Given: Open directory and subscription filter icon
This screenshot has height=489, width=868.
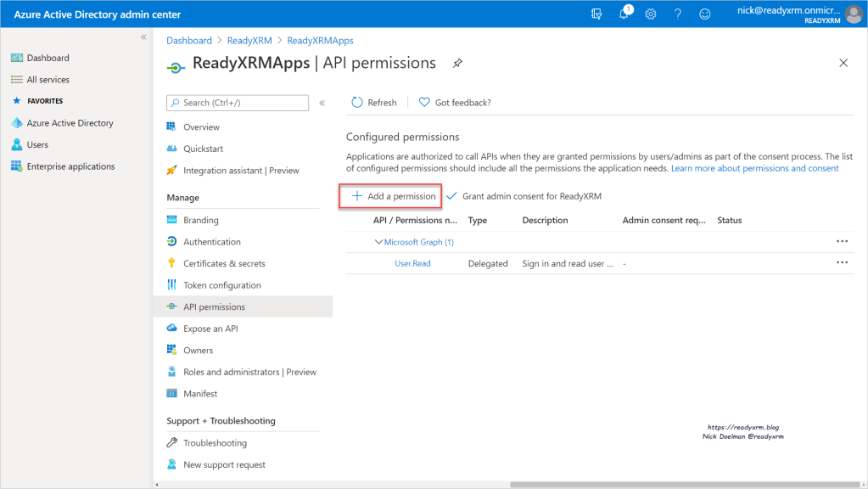Looking at the screenshot, I should click(596, 14).
